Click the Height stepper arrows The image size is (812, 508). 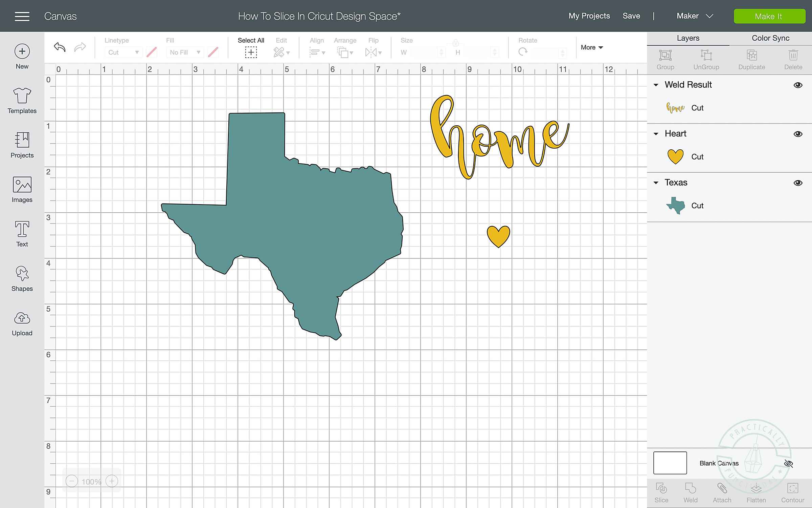(x=495, y=52)
